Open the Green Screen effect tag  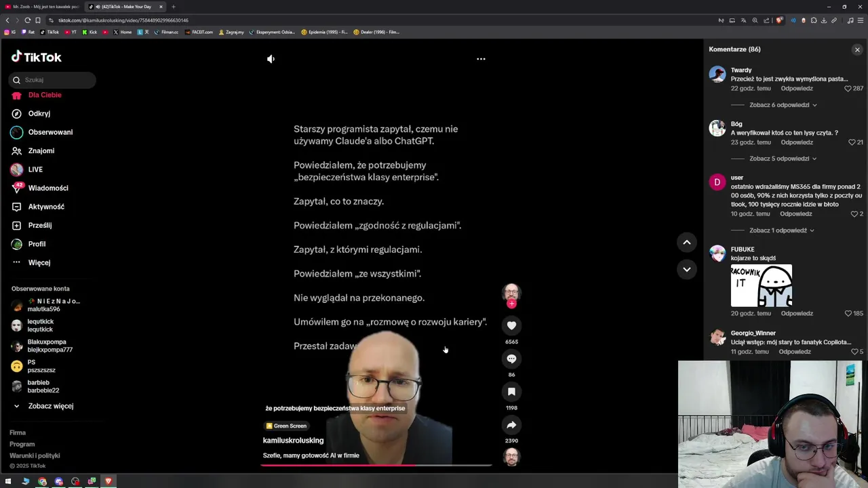click(286, 426)
